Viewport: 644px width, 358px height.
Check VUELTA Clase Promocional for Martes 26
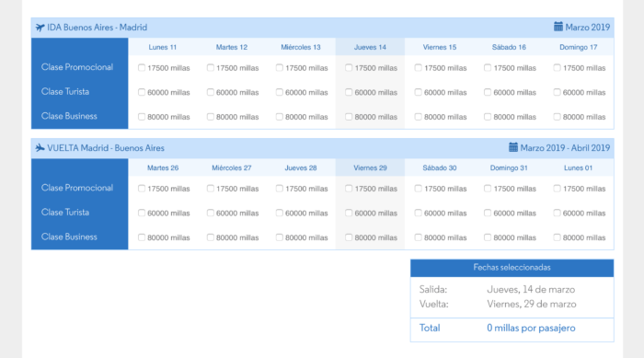tap(142, 189)
